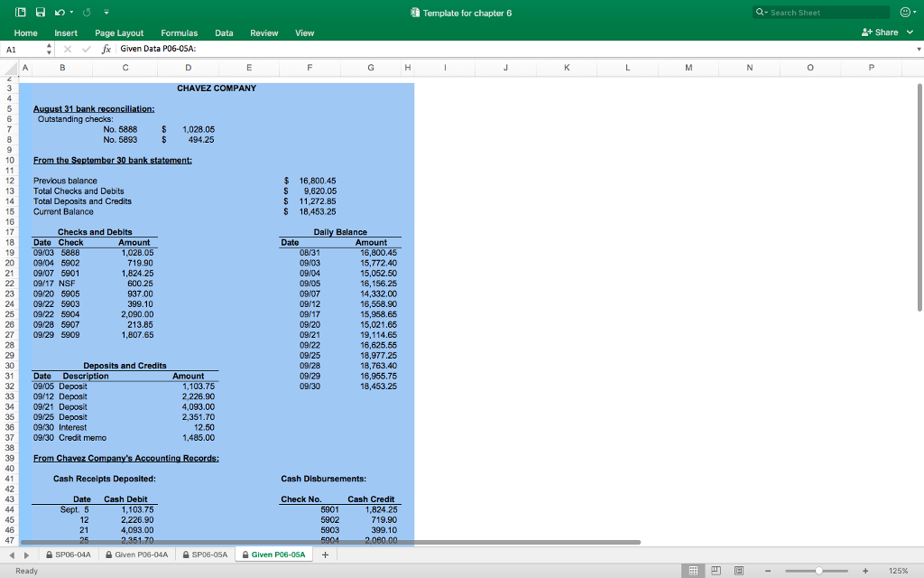Image resolution: width=924 pixels, height=578 pixels.
Task: Open the Formulas ribbon tab
Action: tap(179, 33)
